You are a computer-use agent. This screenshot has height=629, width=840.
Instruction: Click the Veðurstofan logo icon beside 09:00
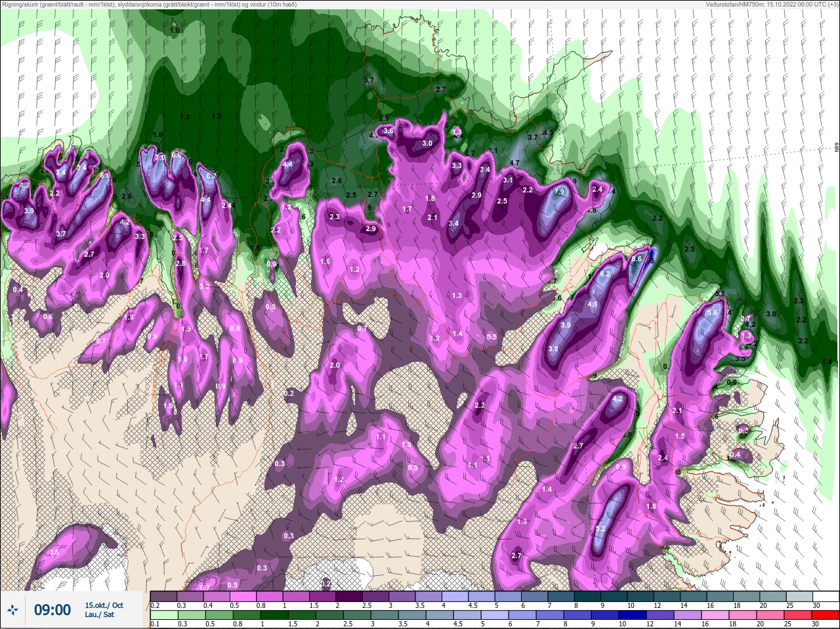pyautogui.click(x=12, y=610)
